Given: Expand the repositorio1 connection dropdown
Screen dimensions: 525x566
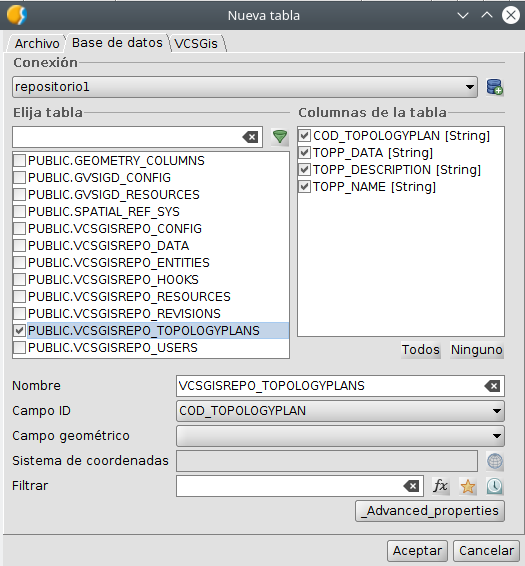Looking at the screenshot, I should click(x=469, y=87).
